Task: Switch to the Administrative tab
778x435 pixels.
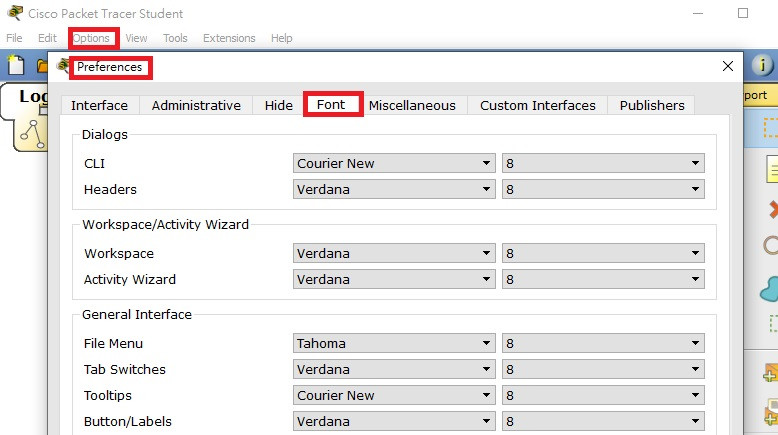Action: coord(196,105)
